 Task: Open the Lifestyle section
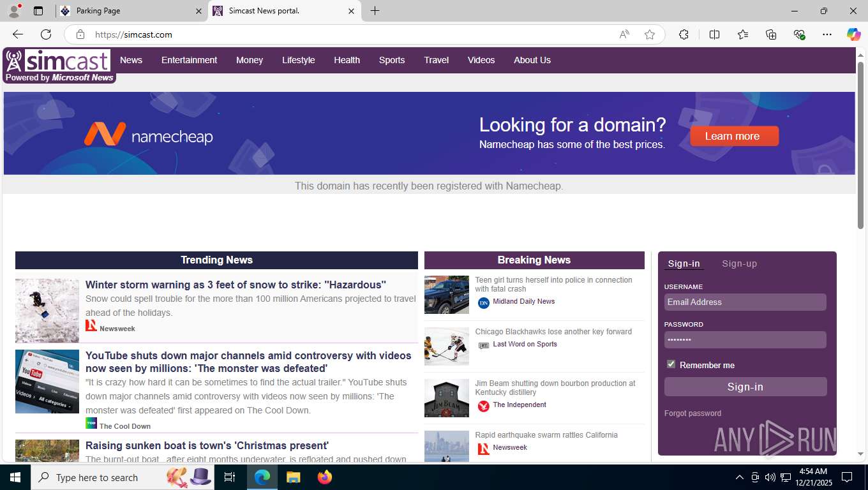pyautogui.click(x=299, y=60)
